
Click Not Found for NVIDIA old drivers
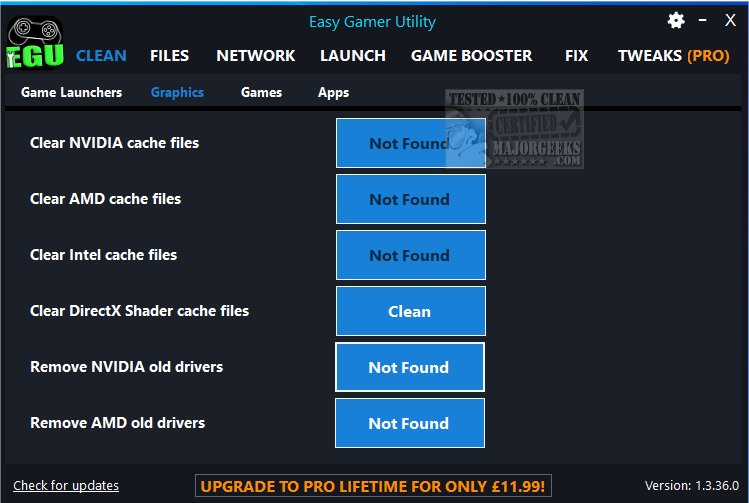410,367
